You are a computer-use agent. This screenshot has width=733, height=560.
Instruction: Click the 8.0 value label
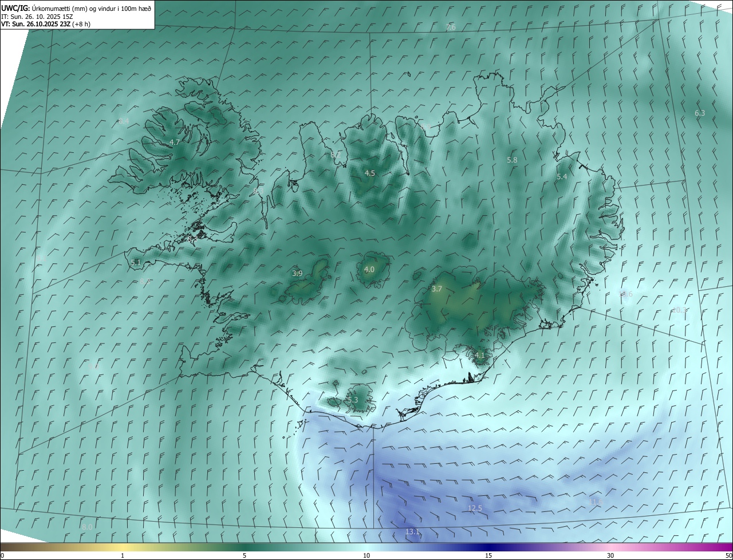pos(87,527)
